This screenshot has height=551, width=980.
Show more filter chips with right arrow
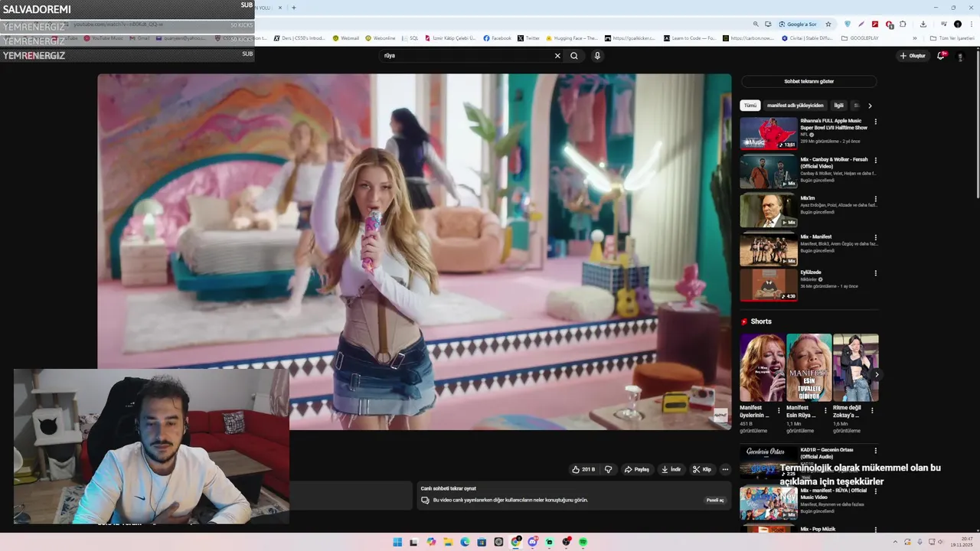point(870,106)
